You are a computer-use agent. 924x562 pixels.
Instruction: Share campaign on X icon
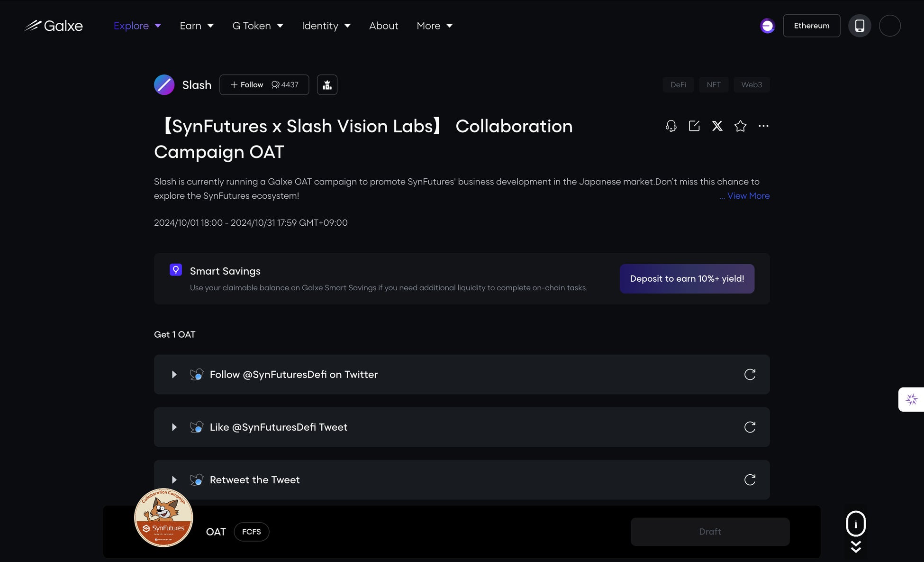click(x=717, y=126)
